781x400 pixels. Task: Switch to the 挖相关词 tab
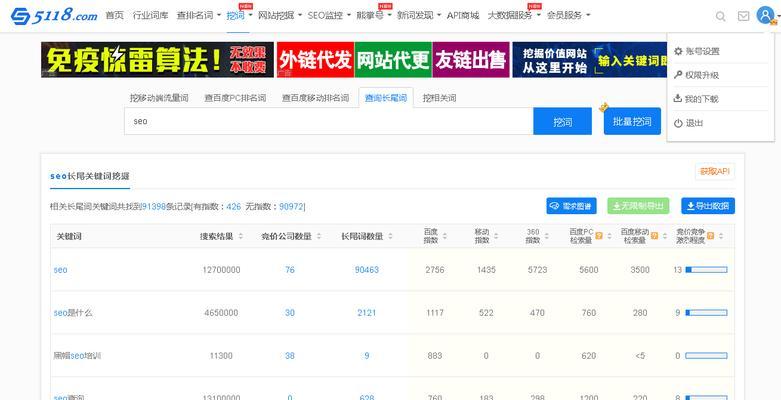pyautogui.click(x=439, y=98)
